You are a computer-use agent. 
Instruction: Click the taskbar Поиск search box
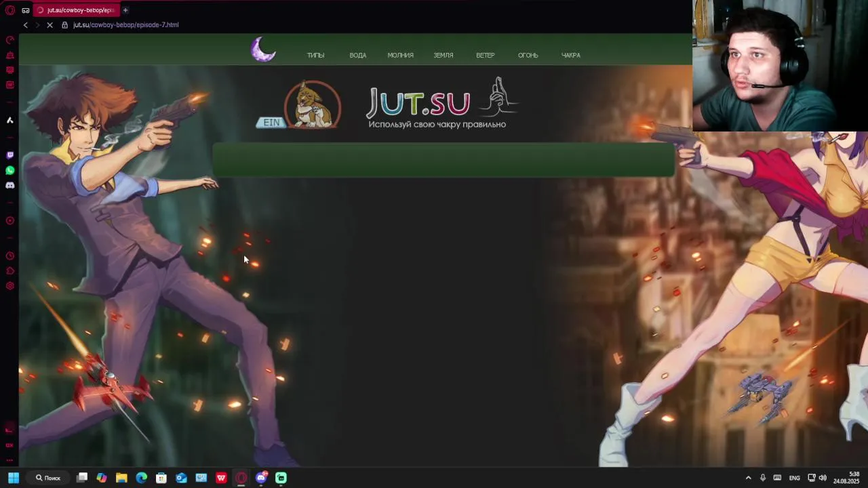click(48, 478)
